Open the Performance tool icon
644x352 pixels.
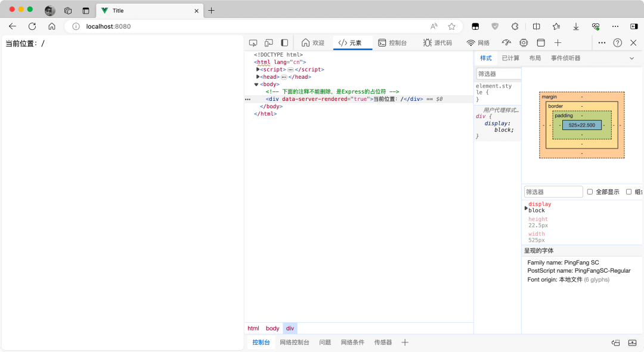(x=506, y=43)
